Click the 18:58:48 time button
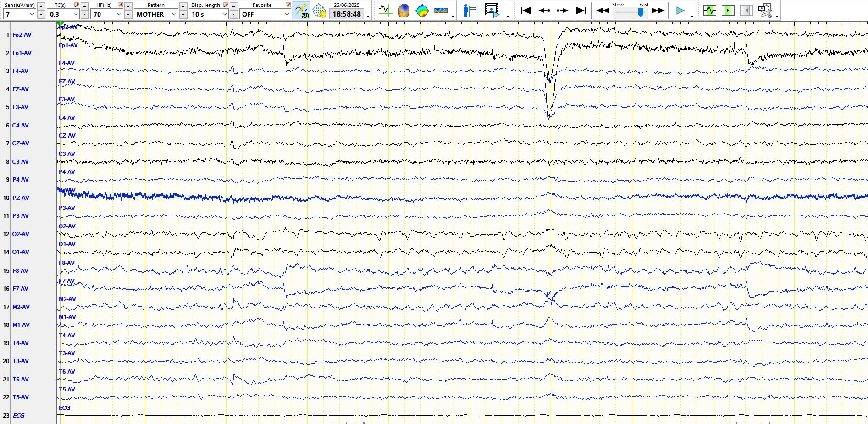The height and width of the screenshot is (424, 868). coord(347,14)
